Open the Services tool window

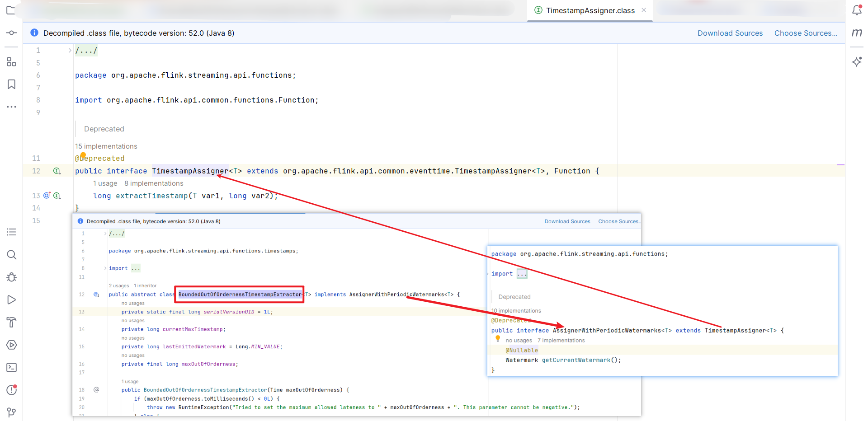click(11, 345)
